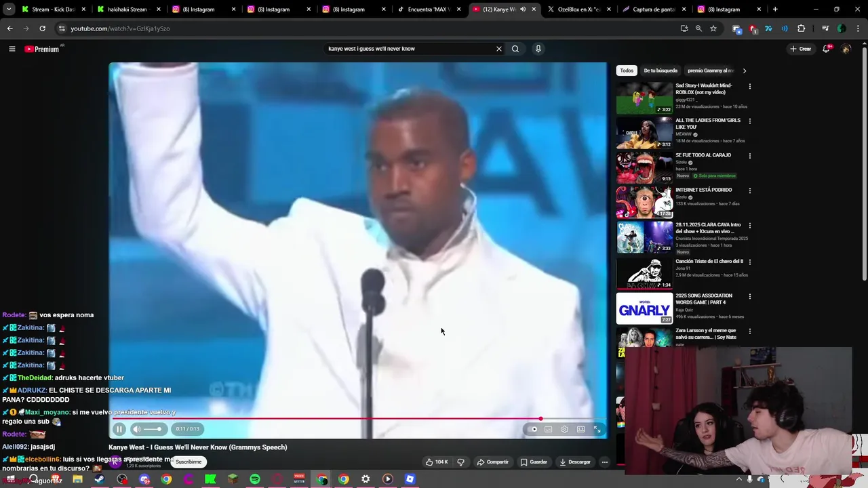
Task: Open GNARLY song association thumbnail
Action: coord(644,308)
